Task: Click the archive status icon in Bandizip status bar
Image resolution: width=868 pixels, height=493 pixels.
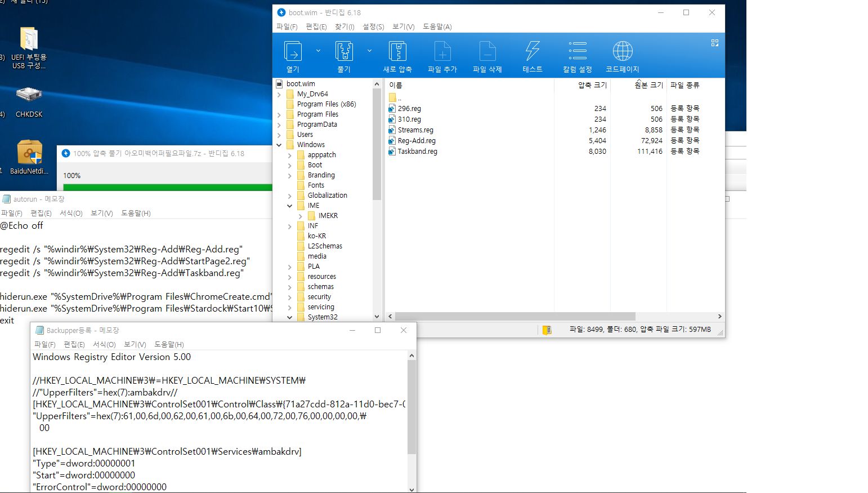Action: pos(547,330)
